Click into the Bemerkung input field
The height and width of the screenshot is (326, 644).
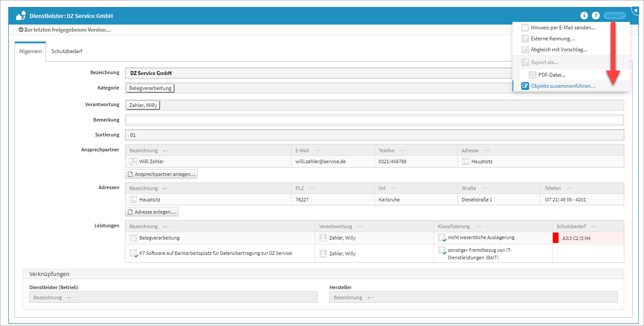(374, 120)
